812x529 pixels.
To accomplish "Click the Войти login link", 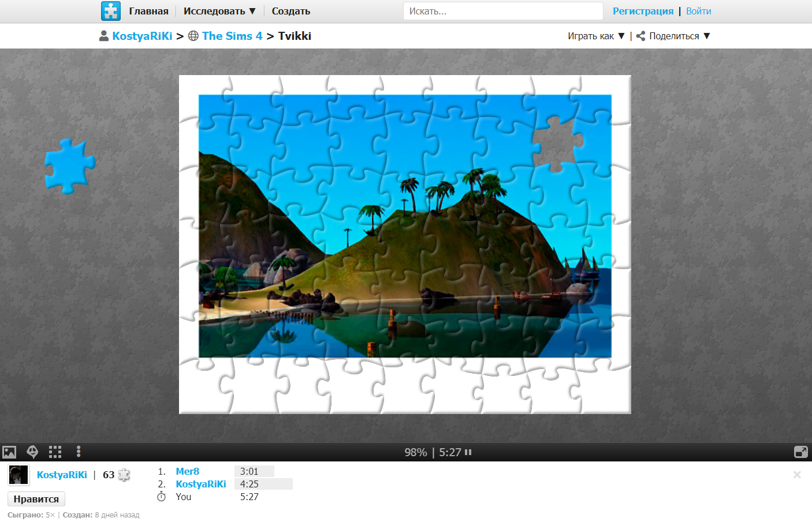I will 698,11.
